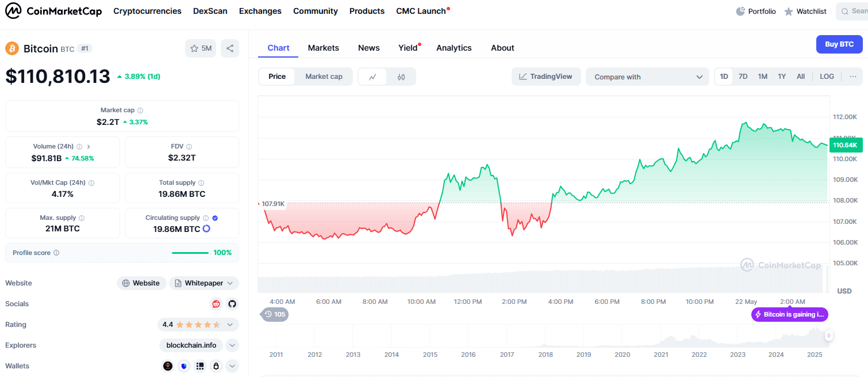The height and width of the screenshot is (377, 868).
Task: Click the Total supply info icon
Action: tap(202, 183)
